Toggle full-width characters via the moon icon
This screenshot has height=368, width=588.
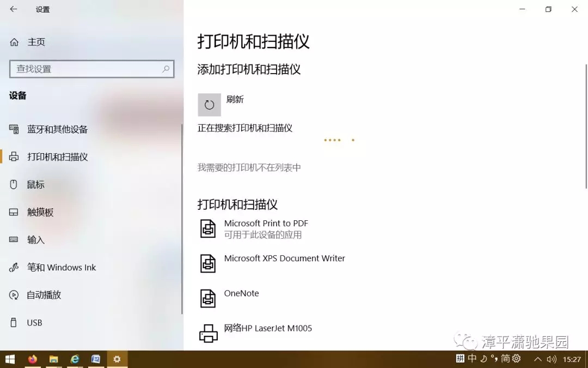click(x=484, y=359)
